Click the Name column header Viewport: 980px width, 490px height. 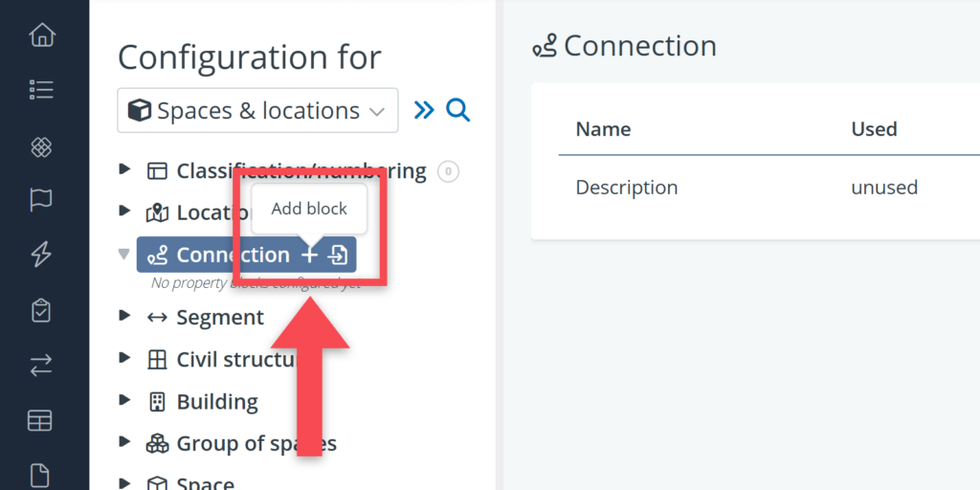(603, 129)
